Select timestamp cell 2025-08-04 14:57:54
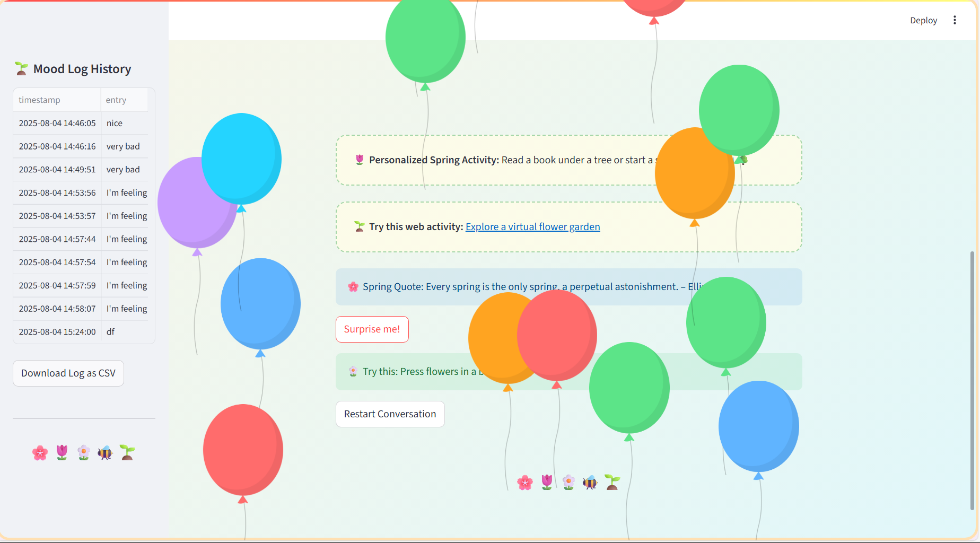 pos(57,262)
